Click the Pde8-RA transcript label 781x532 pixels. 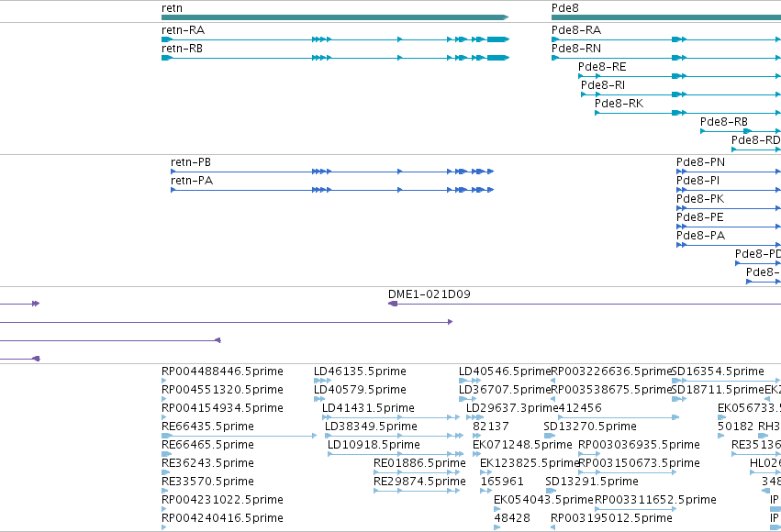pyautogui.click(x=575, y=30)
